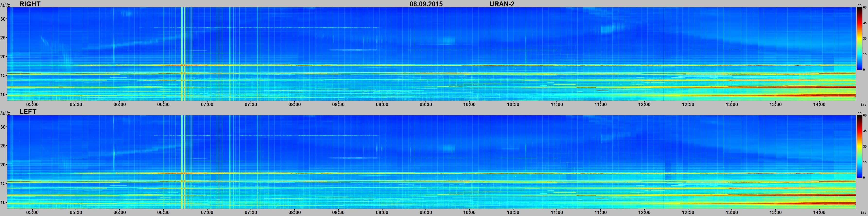
Task: Click 08:30 on the LEFT panel time axis
Action: click(x=338, y=212)
